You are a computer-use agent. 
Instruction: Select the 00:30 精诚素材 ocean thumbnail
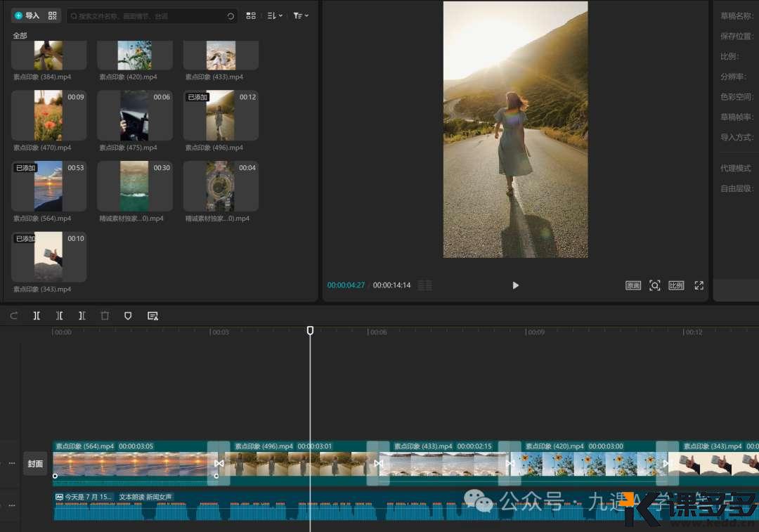pyautogui.click(x=134, y=186)
